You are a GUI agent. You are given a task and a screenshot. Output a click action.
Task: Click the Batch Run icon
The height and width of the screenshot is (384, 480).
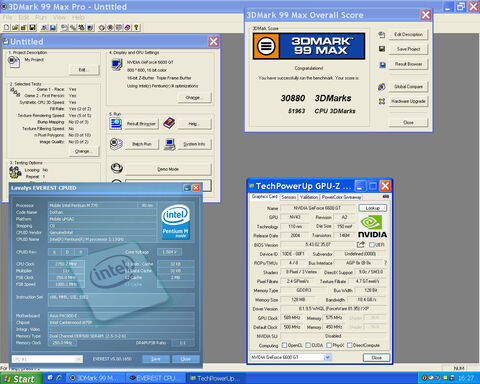116,144
